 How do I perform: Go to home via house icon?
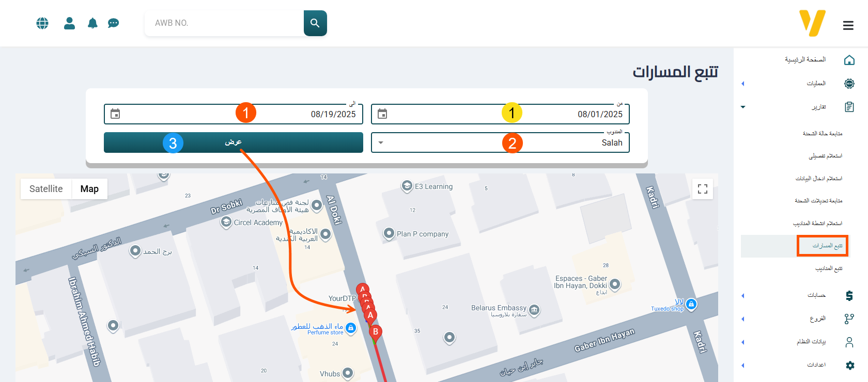849,60
